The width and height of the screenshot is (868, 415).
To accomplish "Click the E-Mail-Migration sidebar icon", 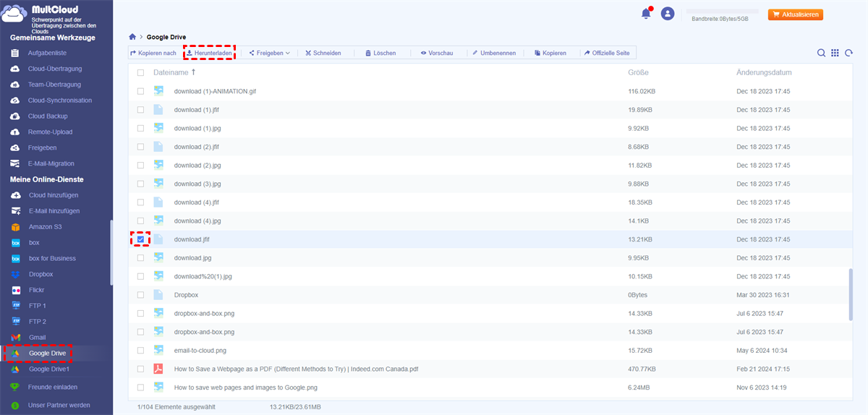I will click(x=14, y=164).
